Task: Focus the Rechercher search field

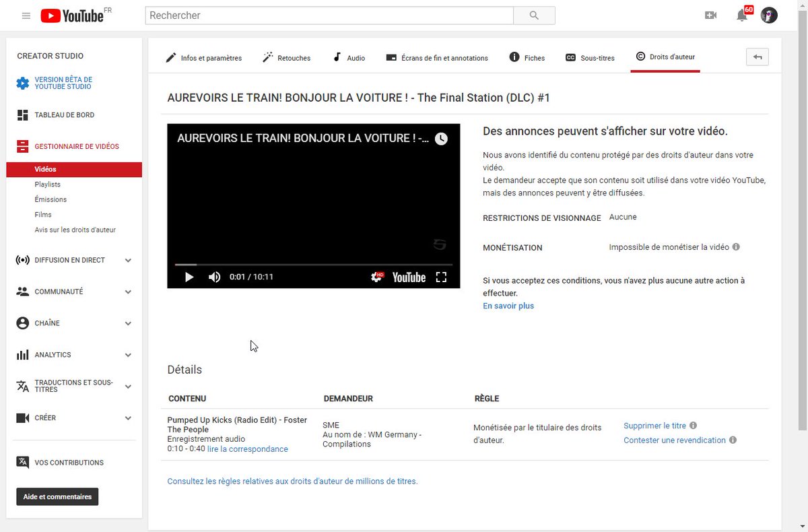Action: pos(329,15)
